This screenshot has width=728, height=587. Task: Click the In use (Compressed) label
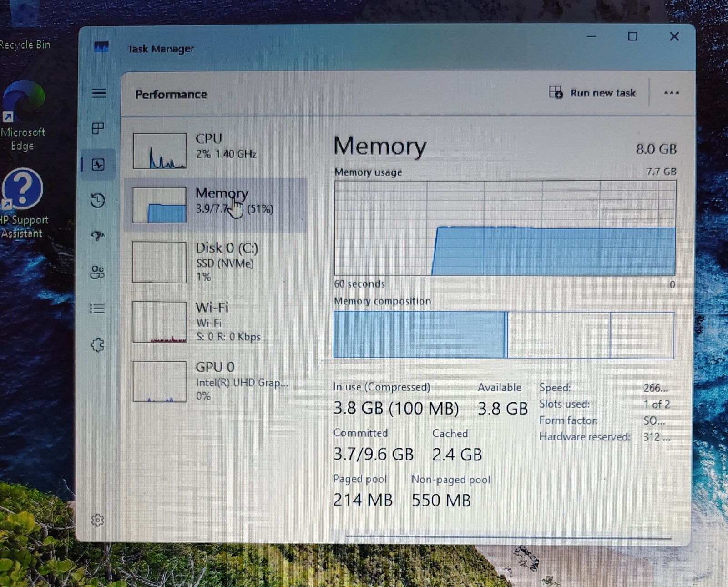click(382, 387)
